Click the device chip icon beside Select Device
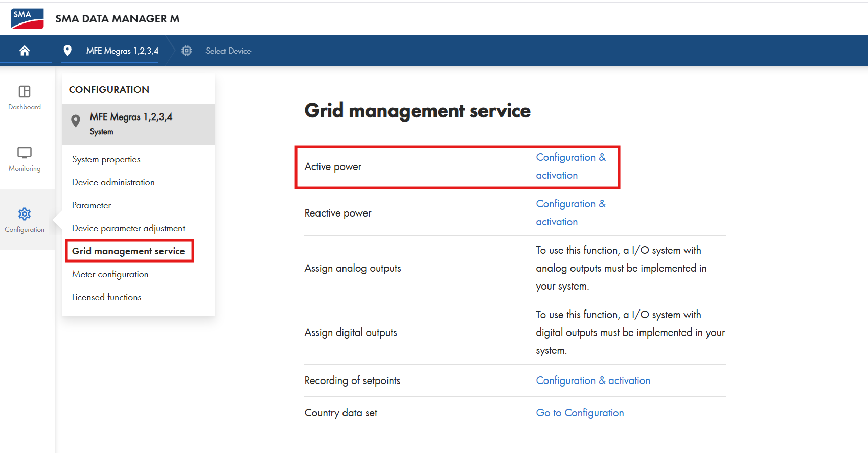868x453 pixels. coord(187,51)
